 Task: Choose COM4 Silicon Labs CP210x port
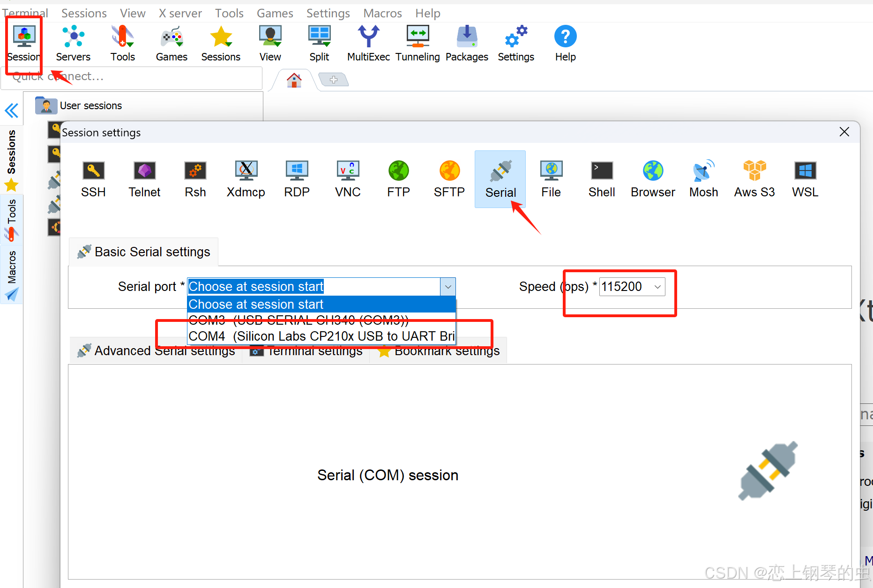(321, 336)
